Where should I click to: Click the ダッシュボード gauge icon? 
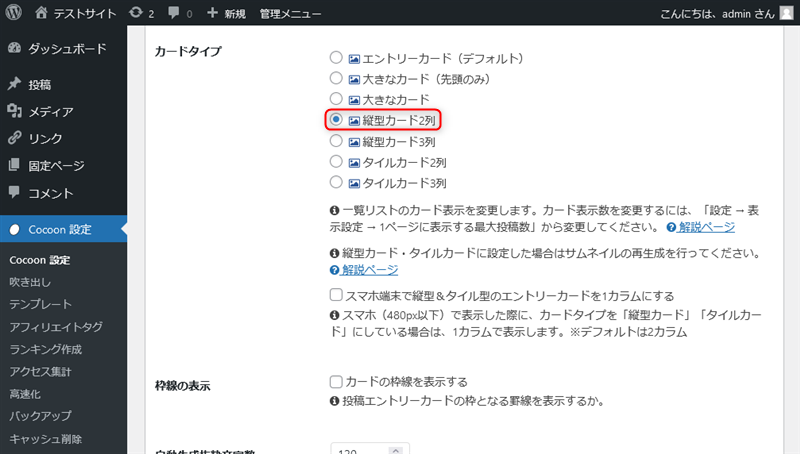14,48
